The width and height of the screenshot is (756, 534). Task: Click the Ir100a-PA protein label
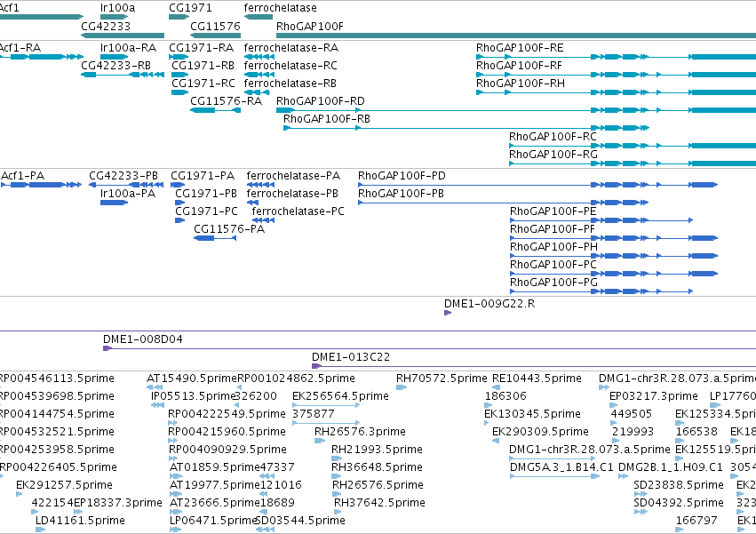click(x=128, y=194)
